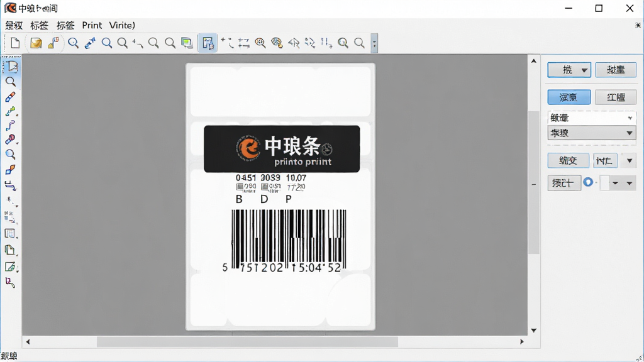Click the blue diagonal wand toolbar icon
Screen dimensions: 644x362
pyautogui.click(x=89, y=43)
